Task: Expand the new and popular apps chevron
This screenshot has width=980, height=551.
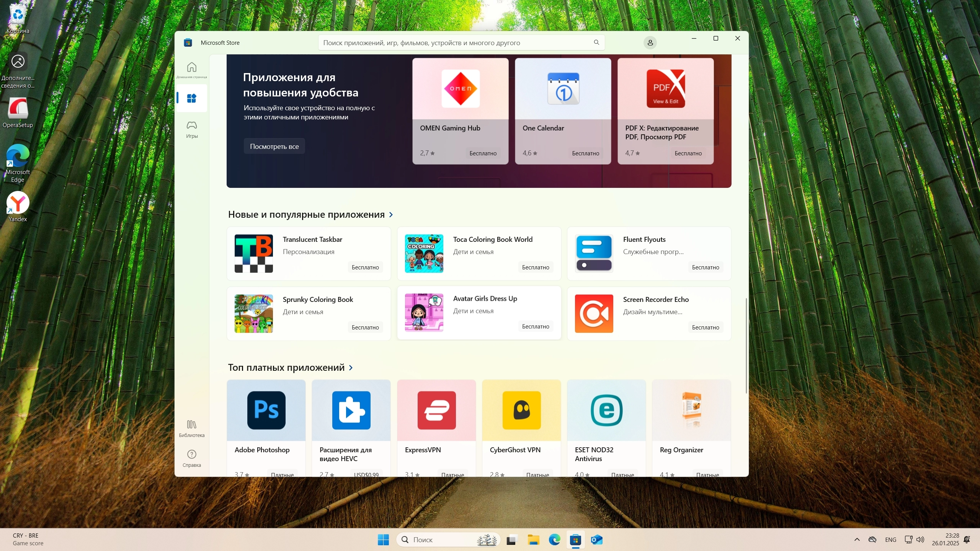Action: click(x=391, y=215)
